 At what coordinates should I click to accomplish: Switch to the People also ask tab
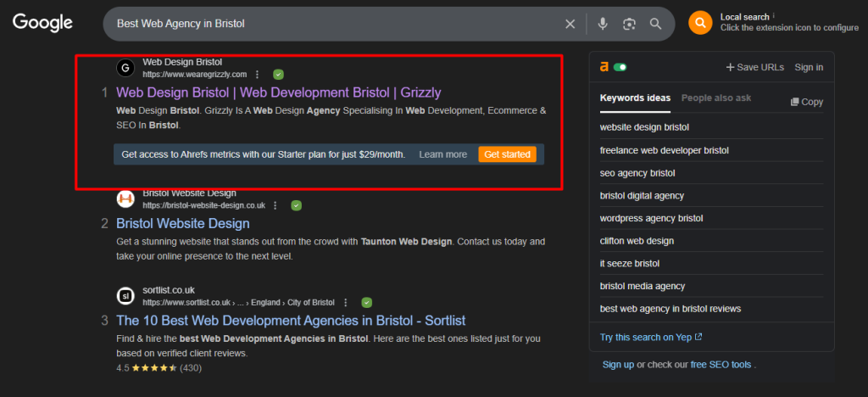click(716, 98)
